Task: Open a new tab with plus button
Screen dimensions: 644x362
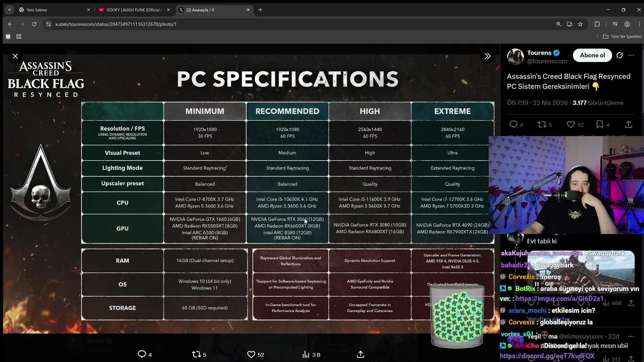Action: pyautogui.click(x=260, y=10)
